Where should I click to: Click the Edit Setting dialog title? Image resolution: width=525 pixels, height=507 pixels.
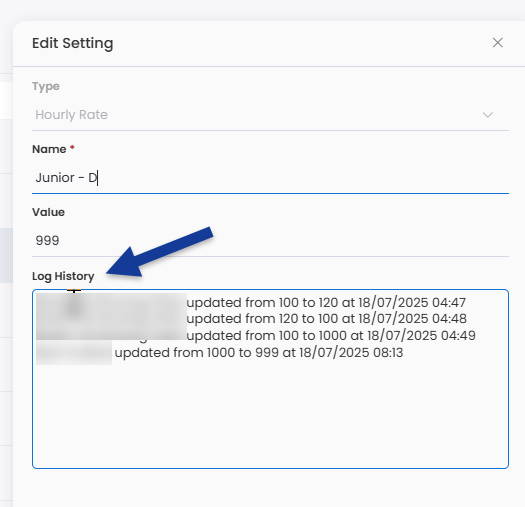(x=73, y=43)
